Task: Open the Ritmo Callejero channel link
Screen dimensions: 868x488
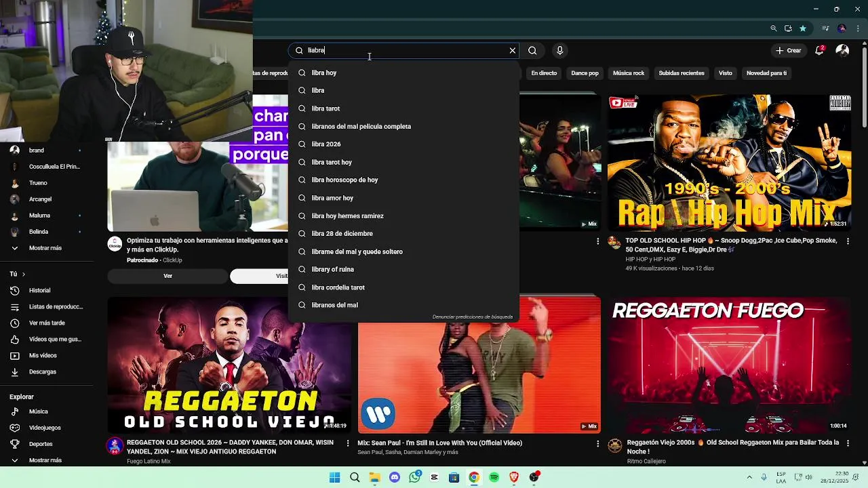Action: tap(646, 462)
